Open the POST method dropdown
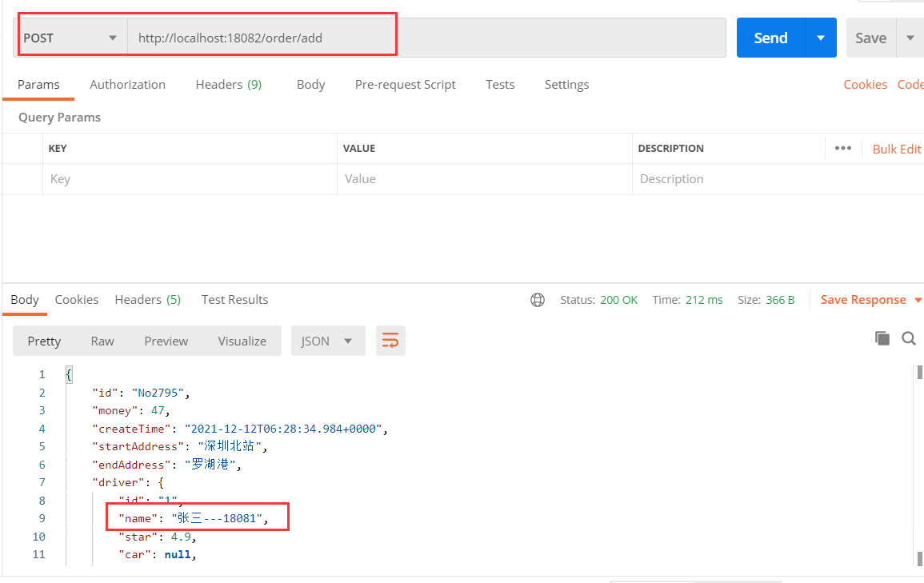Viewport: 924px width, 583px height. [x=73, y=38]
